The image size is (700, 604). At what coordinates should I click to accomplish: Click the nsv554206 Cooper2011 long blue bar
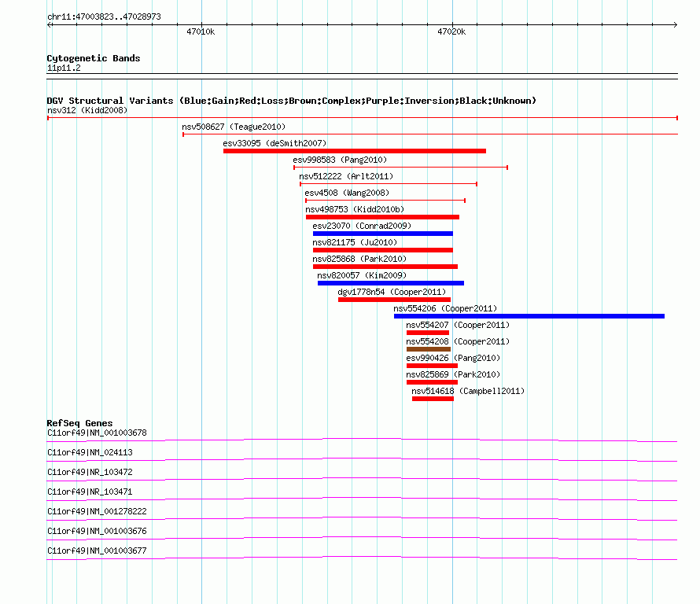point(529,316)
